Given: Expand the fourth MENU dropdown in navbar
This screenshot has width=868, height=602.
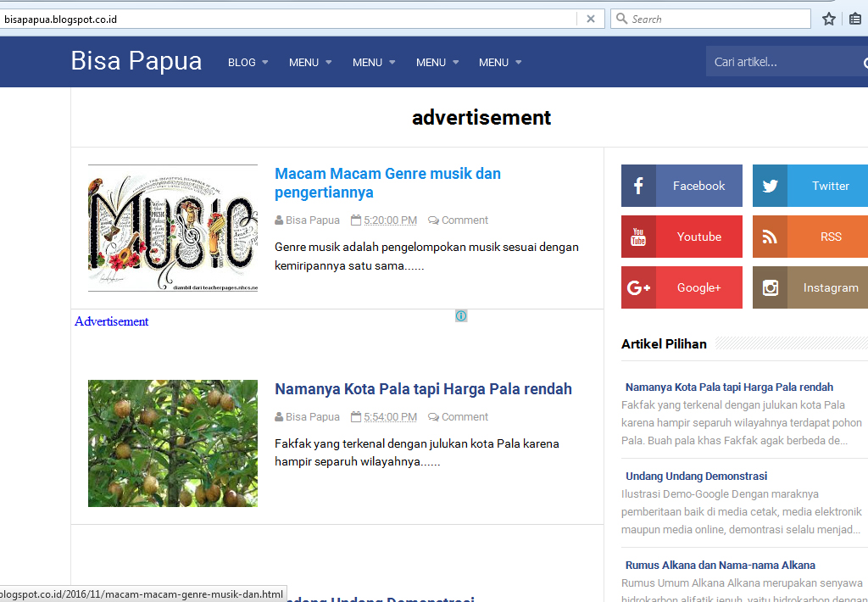Looking at the screenshot, I should pyautogui.click(x=500, y=63).
